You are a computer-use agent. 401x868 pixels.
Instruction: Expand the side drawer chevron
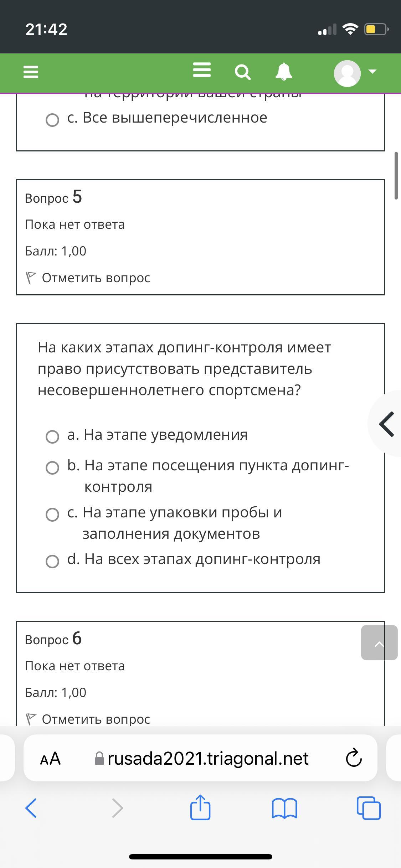pyautogui.click(x=386, y=424)
